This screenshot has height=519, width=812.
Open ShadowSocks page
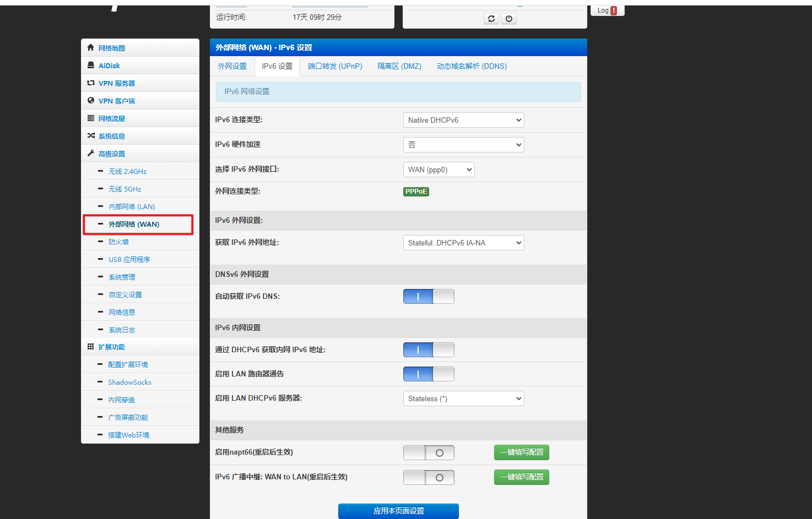coord(129,382)
